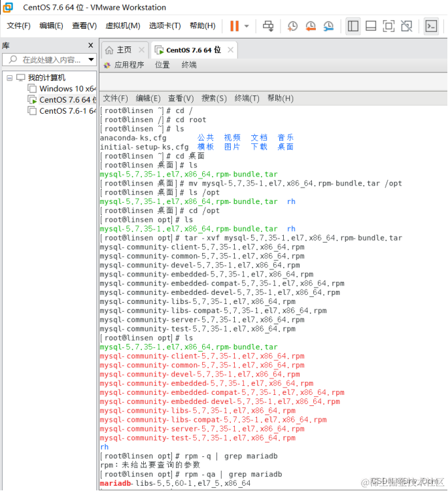Viewport: 448px width, 491px height.
Task: Collapse the 我的计算机 tree node
Action: (x=10, y=78)
